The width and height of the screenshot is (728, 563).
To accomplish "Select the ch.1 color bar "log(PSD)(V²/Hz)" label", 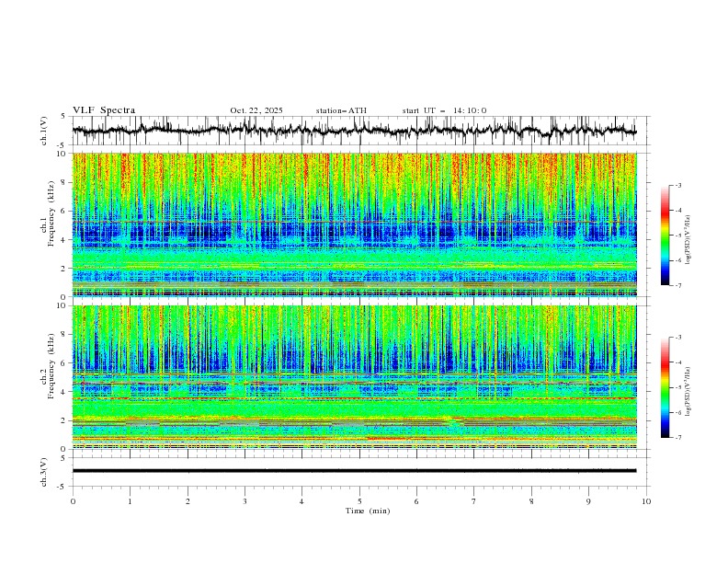I will 688,240.
